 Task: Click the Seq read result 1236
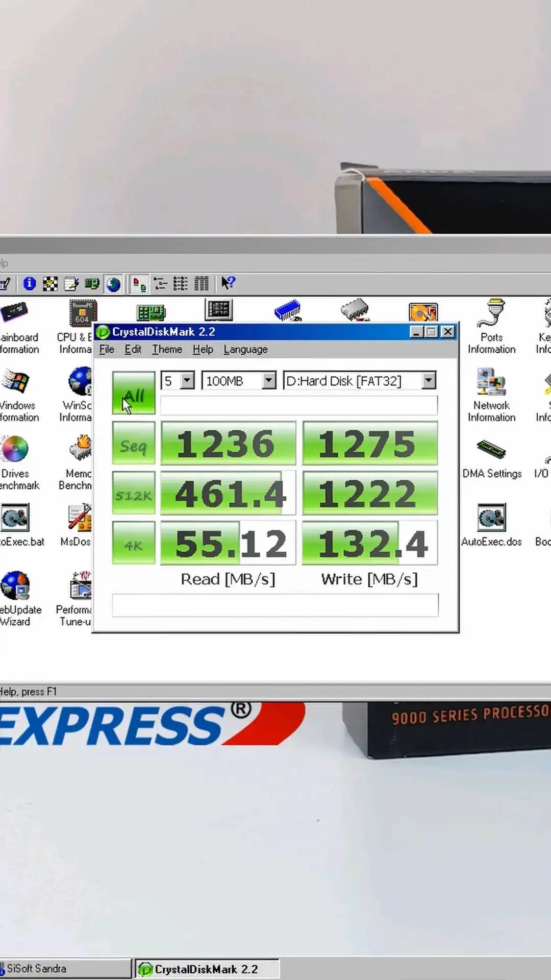tap(228, 444)
